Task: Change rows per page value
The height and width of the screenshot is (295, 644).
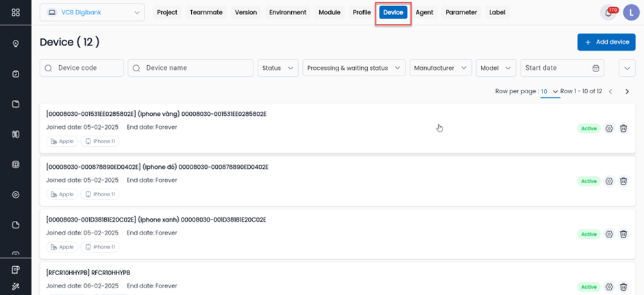Action: pos(549,91)
